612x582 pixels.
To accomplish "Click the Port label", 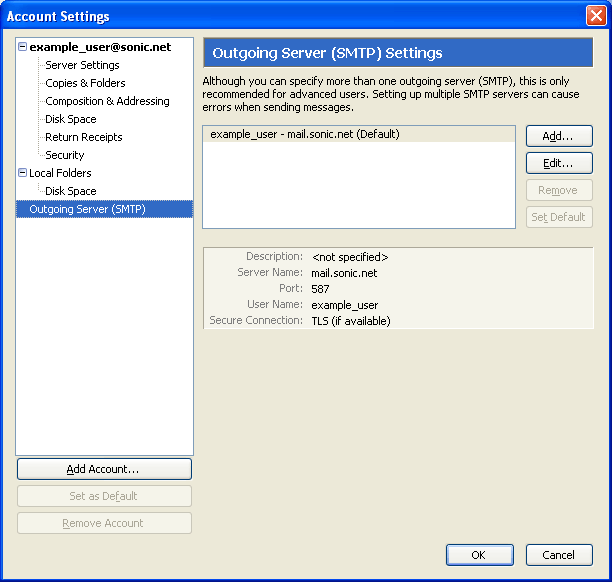I will (x=291, y=288).
